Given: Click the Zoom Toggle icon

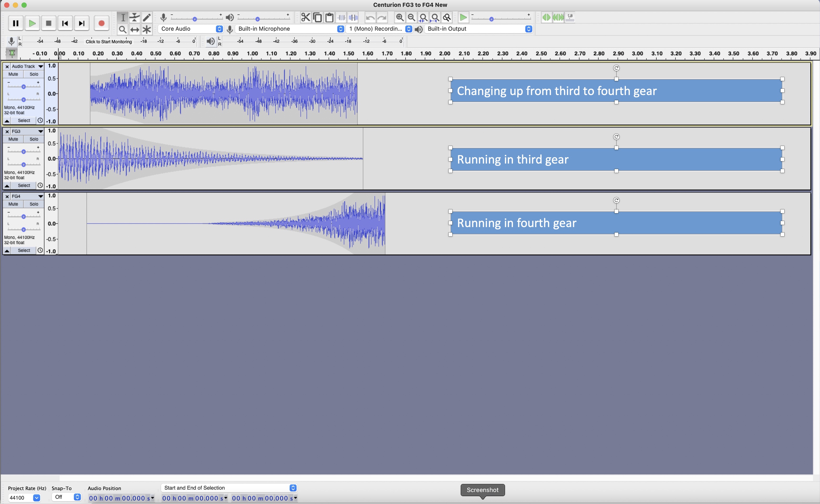Looking at the screenshot, I should [447, 17].
